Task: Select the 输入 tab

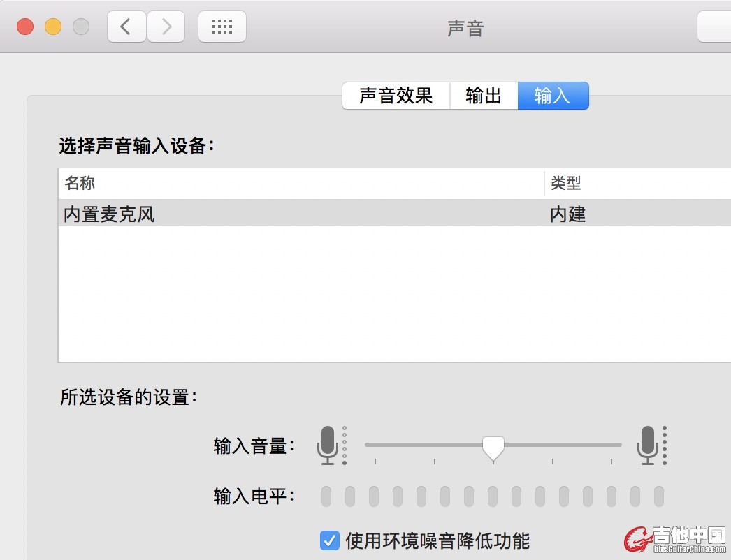Action: 553,96
